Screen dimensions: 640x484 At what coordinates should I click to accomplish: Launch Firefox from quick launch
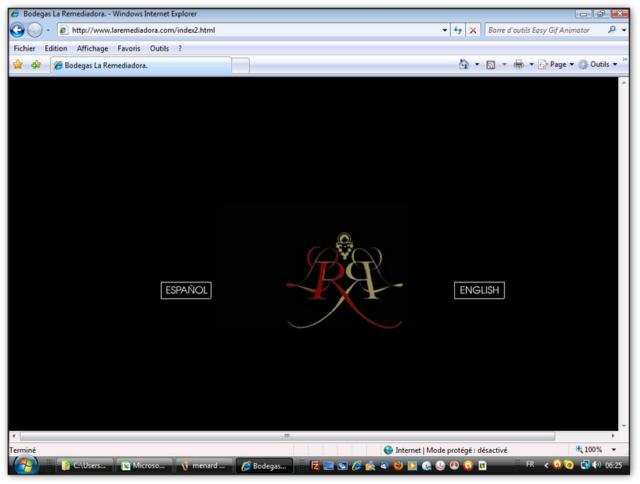point(398,466)
